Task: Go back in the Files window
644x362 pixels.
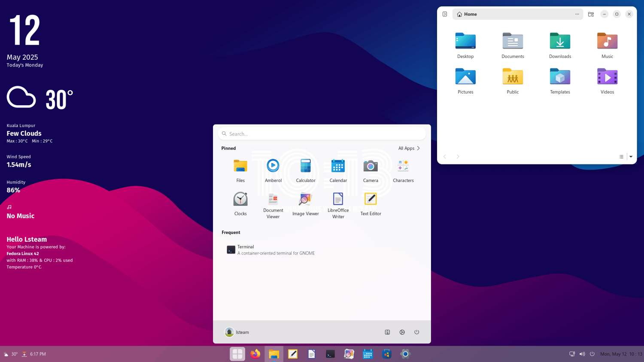Action: pyautogui.click(x=445, y=157)
